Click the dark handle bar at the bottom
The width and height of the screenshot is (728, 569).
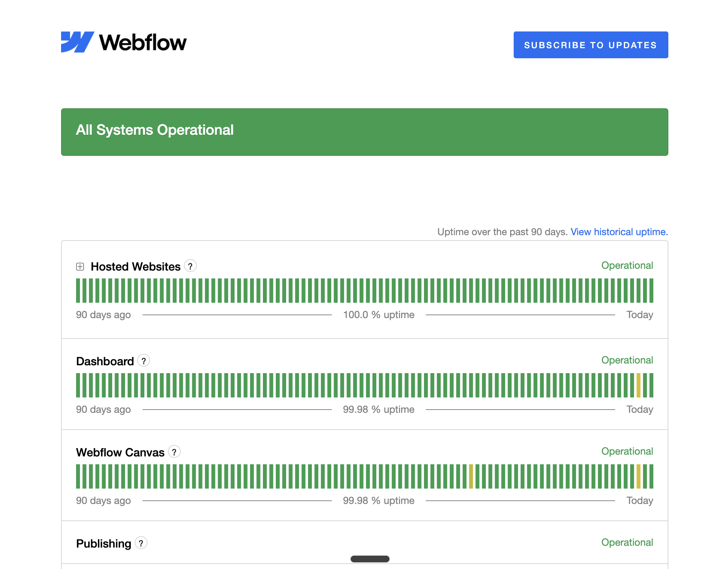click(x=370, y=559)
